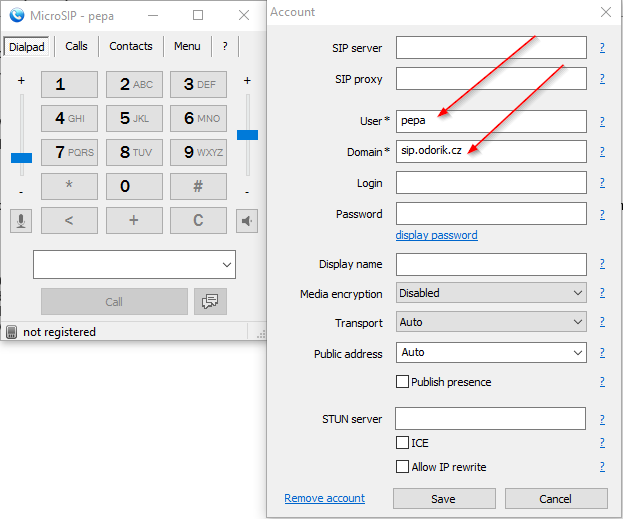Viewport: 623px width, 519px height.
Task: Open the messaging chat icon
Action: click(x=210, y=301)
